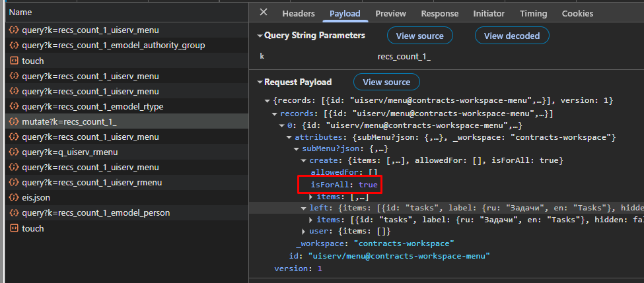Image resolution: width=644 pixels, height=283 pixels.
Task: Close the request details panel
Action: point(264,13)
